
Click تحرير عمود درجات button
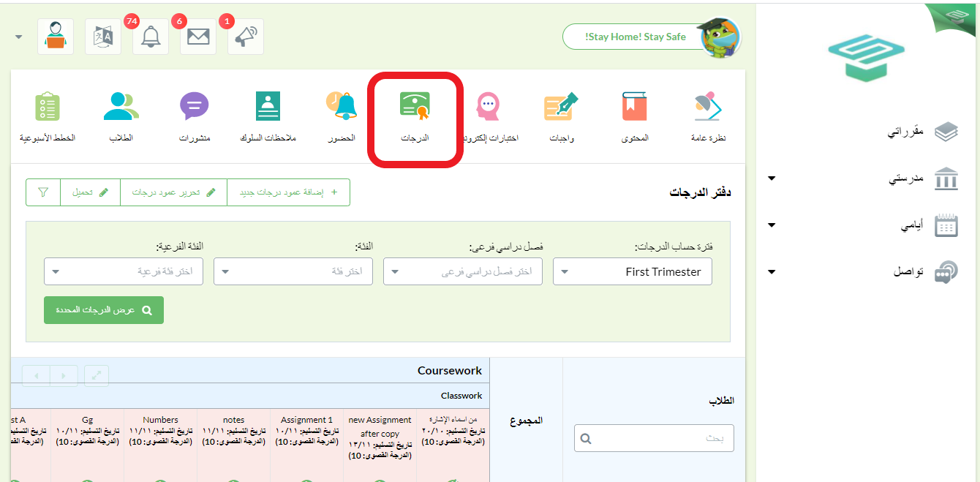coord(173,192)
